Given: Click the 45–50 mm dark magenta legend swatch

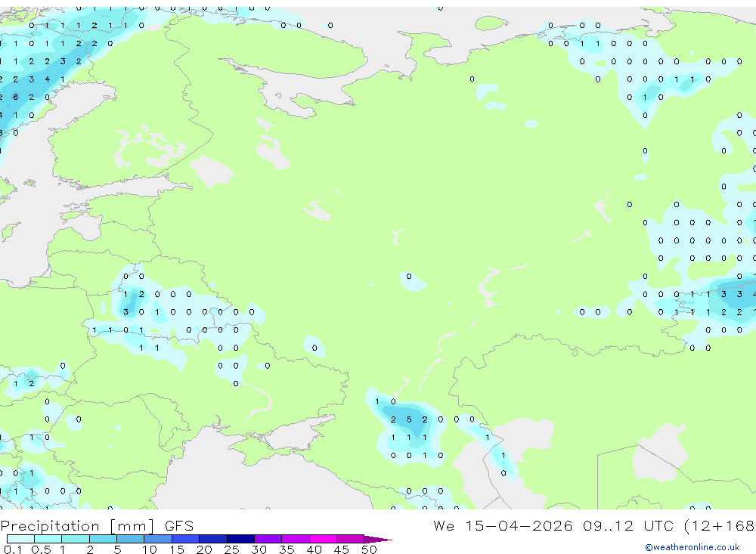Looking at the screenshot, I should coord(351,539).
